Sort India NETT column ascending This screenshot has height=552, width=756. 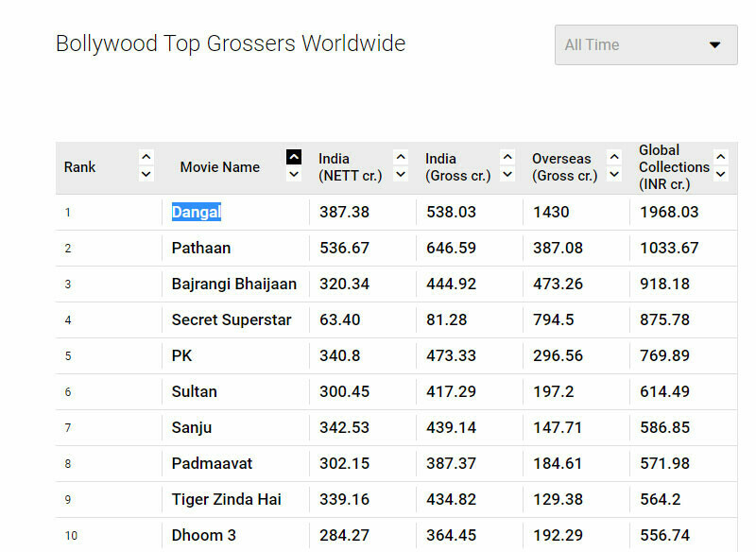pyautogui.click(x=401, y=157)
